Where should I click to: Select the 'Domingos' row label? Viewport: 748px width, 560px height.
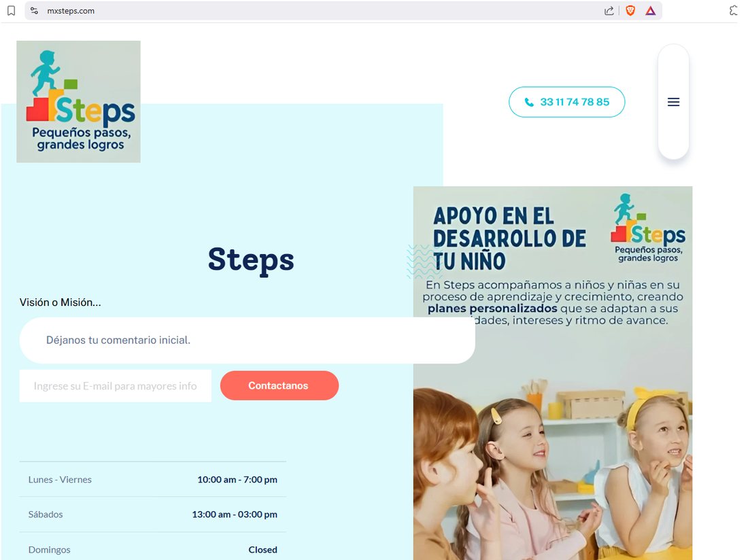[x=49, y=550]
